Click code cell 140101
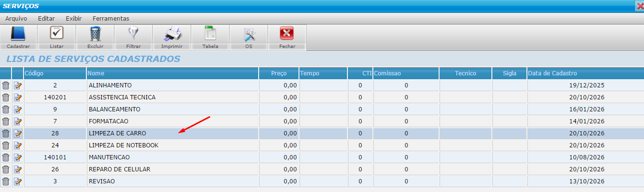The height and width of the screenshot is (192, 644). coord(55,157)
